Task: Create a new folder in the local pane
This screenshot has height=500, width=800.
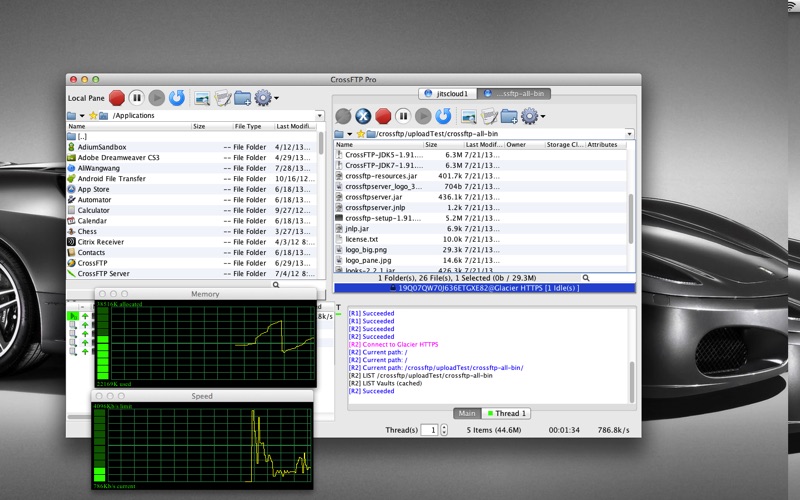Action: (243, 98)
